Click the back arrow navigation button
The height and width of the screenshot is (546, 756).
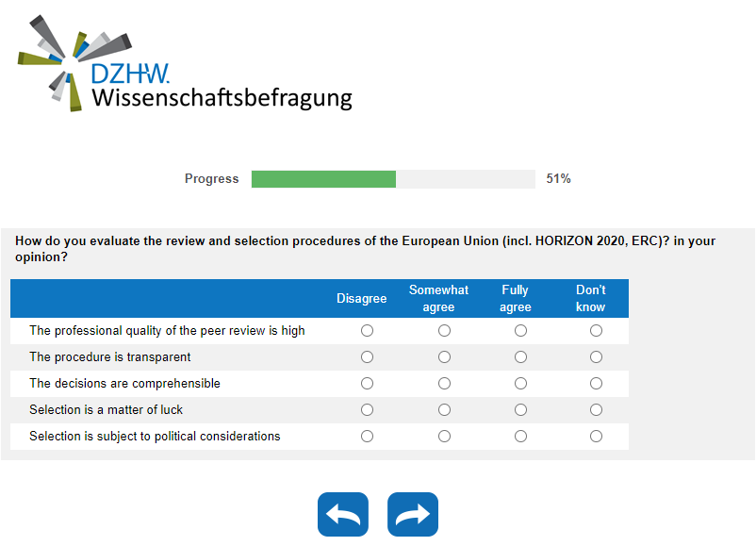(343, 514)
